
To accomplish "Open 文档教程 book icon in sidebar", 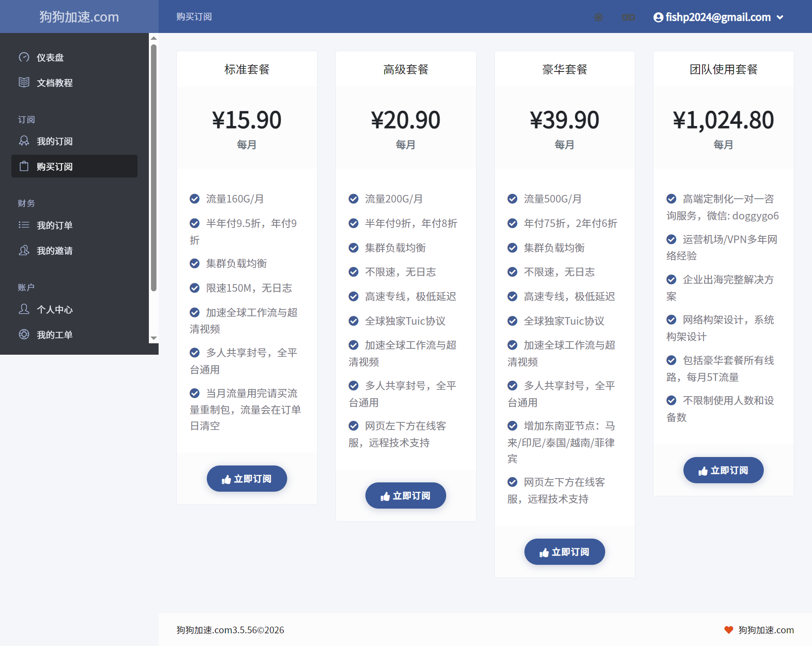I will [24, 82].
